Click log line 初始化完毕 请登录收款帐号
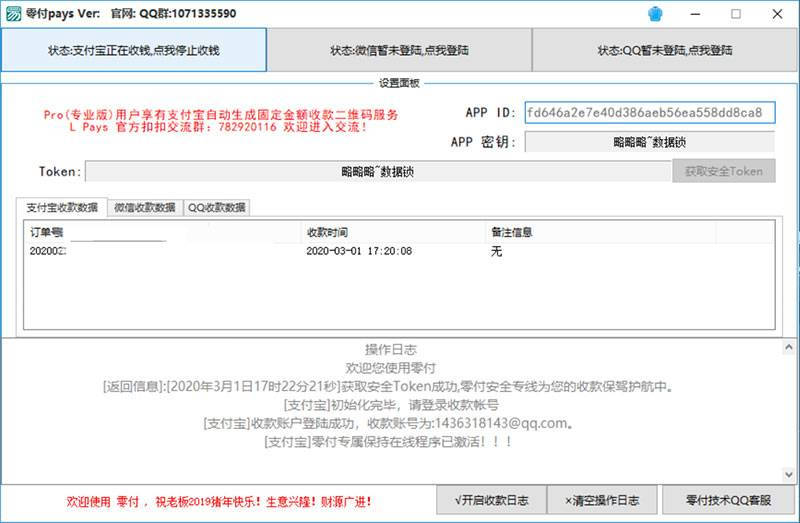Viewport: 800px width, 523px height. pyautogui.click(x=391, y=405)
